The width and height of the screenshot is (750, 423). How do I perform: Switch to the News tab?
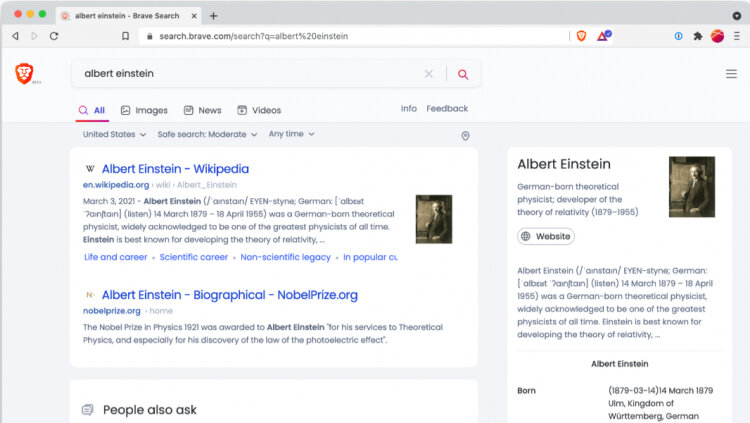pos(202,110)
